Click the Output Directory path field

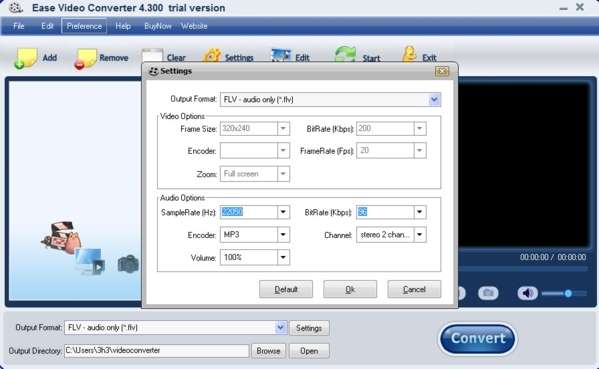(x=156, y=351)
